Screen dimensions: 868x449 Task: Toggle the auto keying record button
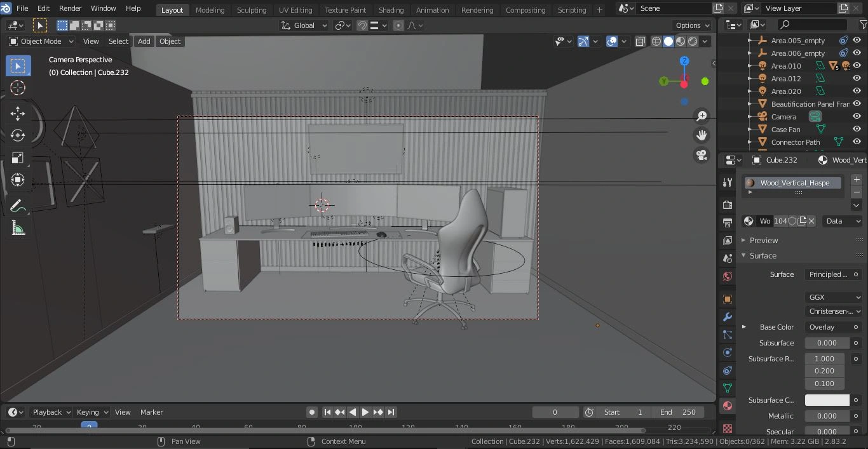point(311,412)
